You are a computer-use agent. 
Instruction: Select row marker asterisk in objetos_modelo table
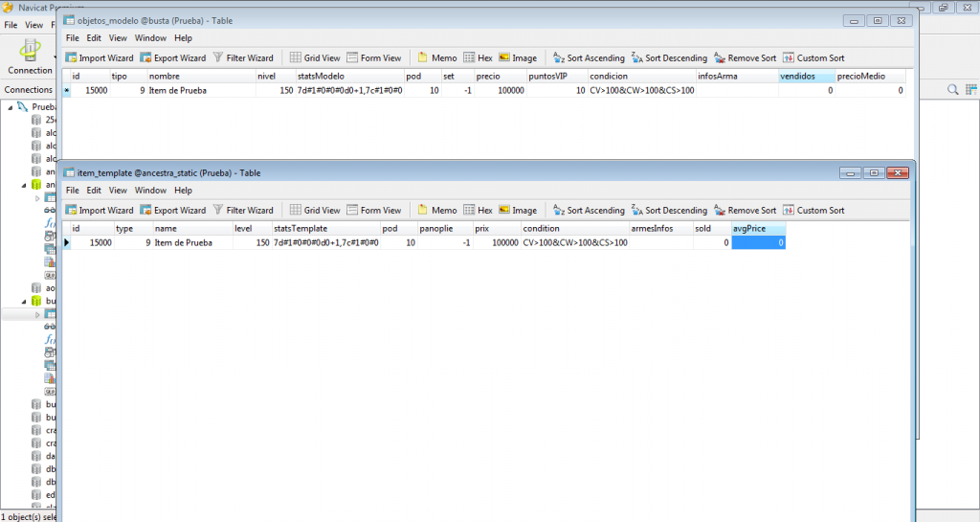[66, 91]
